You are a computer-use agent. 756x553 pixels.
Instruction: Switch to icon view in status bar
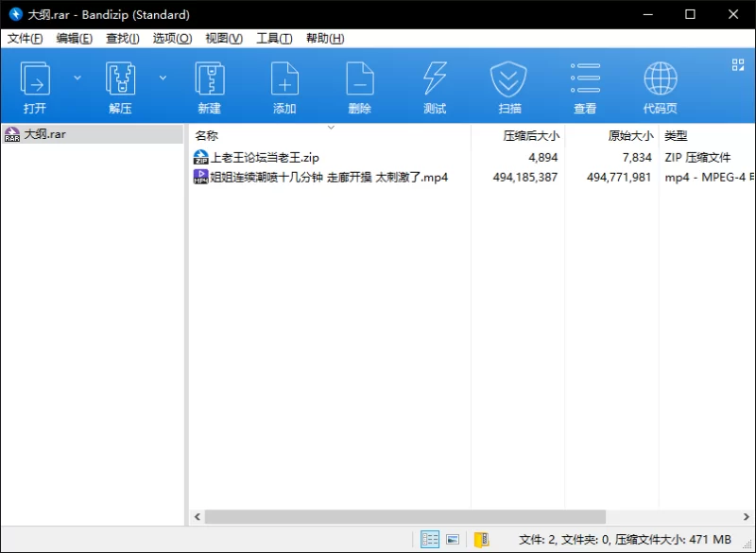(453, 540)
